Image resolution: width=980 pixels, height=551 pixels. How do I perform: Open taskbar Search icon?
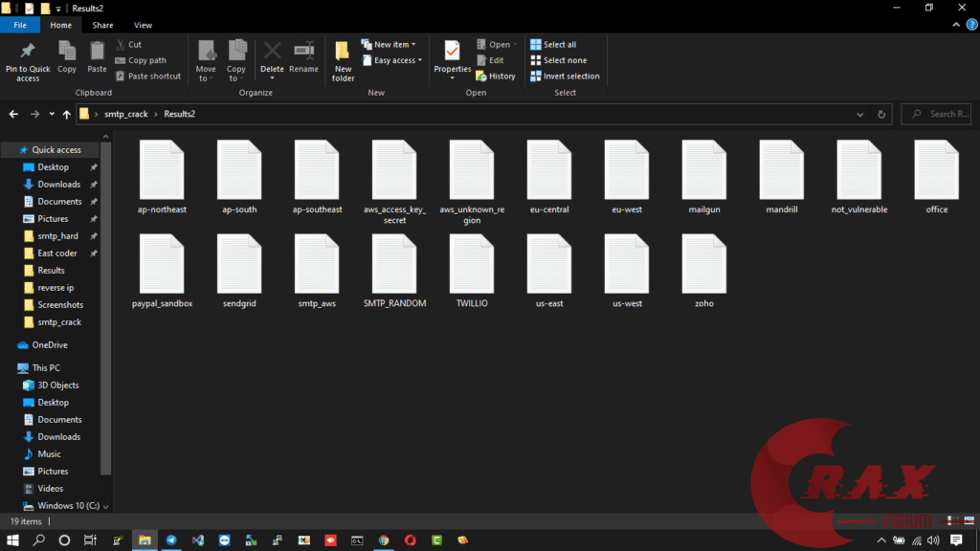(x=38, y=540)
